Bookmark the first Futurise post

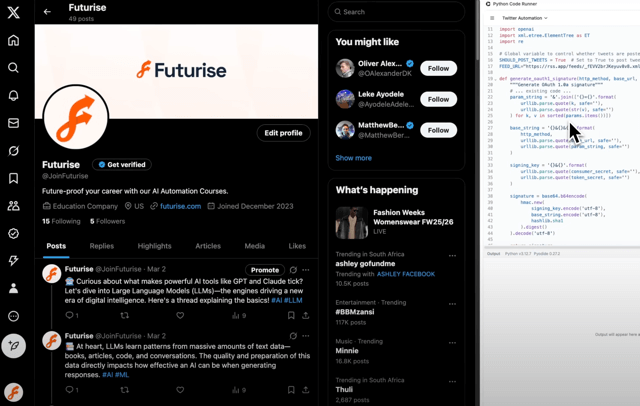coord(291,316)
